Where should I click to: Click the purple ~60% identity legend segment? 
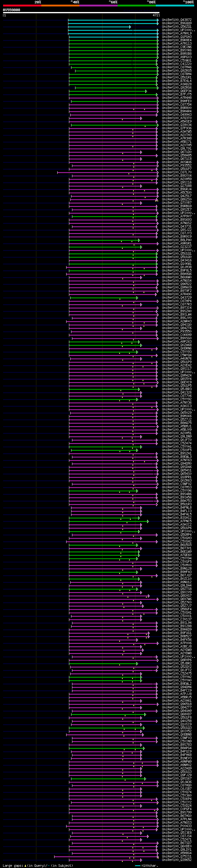pyautogui.click(x=99, y=6)
